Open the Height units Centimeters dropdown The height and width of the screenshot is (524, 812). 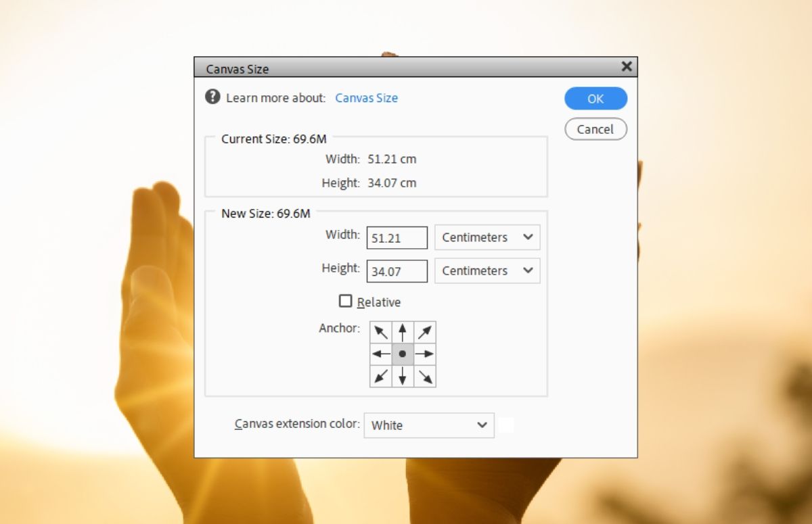(x=487, y=270)
